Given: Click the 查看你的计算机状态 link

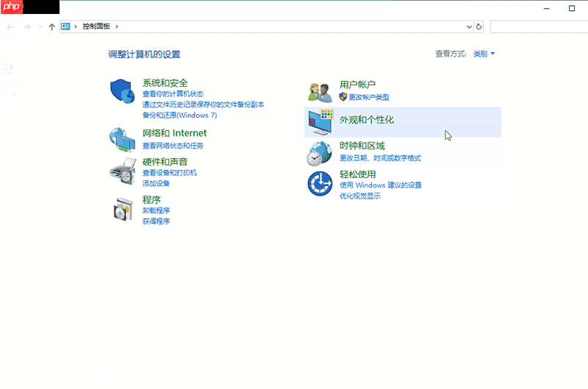Looking at the screenshot, I should click(173, 94).
